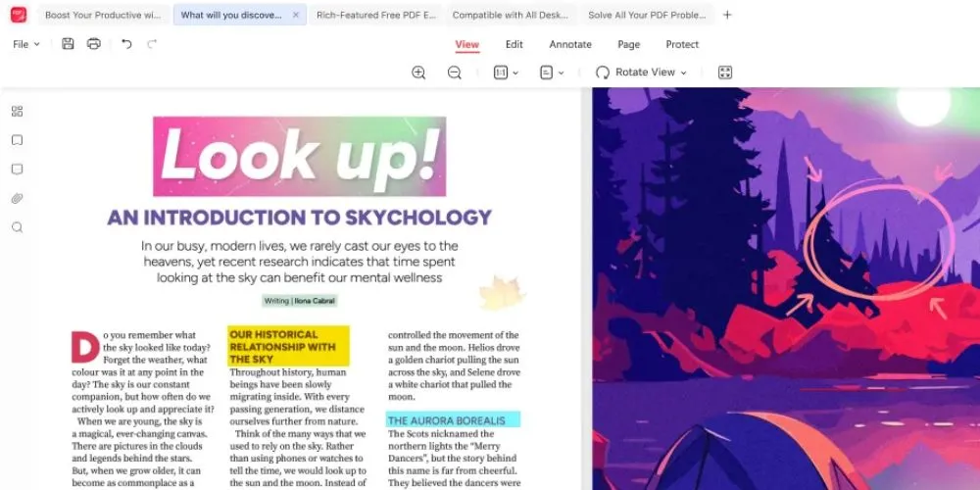Open the page display mode dropdown

coord(552,73)
